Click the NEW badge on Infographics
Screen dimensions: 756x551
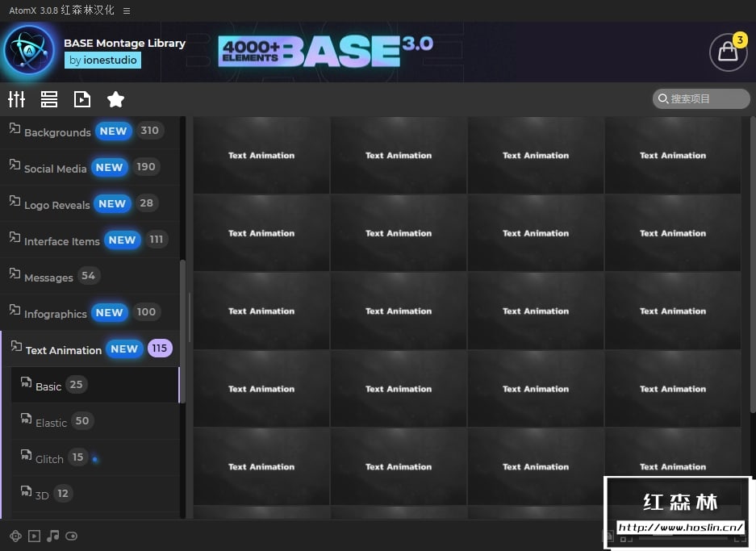[x=110, y=312]
